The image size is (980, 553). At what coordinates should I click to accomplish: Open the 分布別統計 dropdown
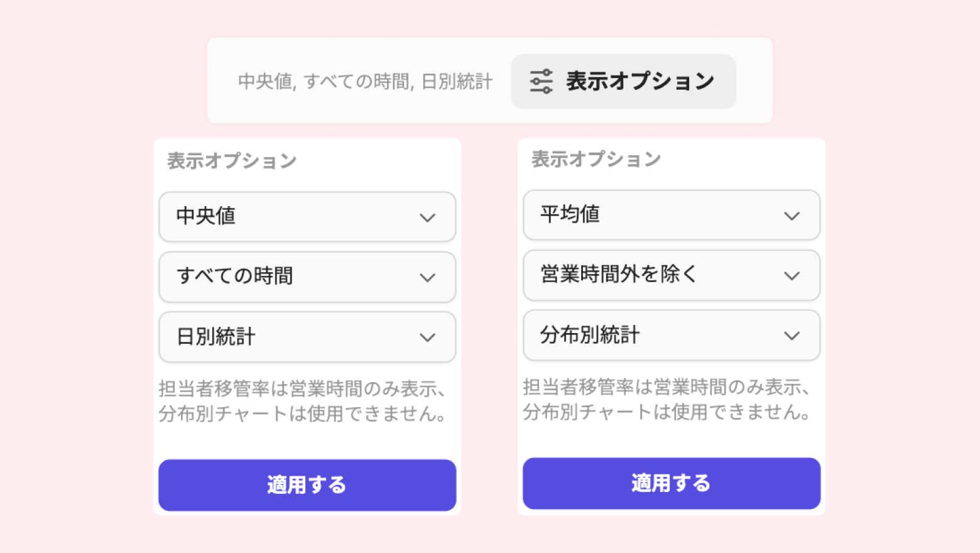[x=671, y=335]
